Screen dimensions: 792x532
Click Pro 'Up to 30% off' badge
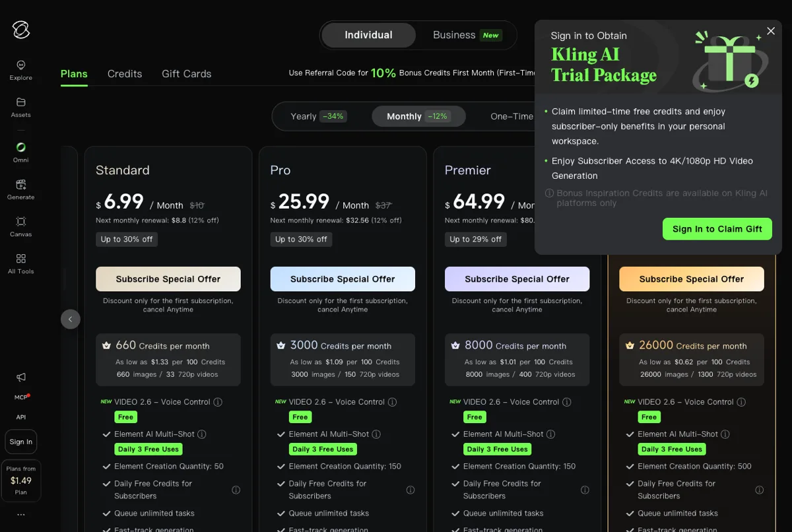pos(301,240)
